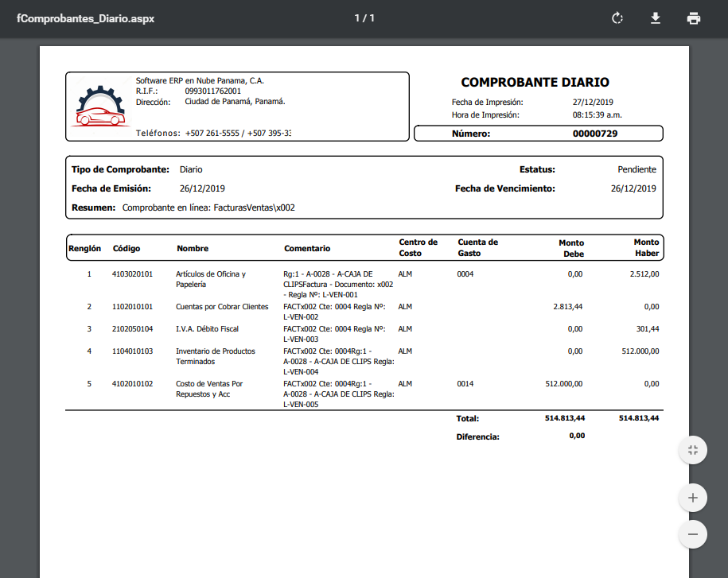The width and height of the screenshot is (728, 578).
Task: Zoom out with the minus button
Action: point(692,534)
